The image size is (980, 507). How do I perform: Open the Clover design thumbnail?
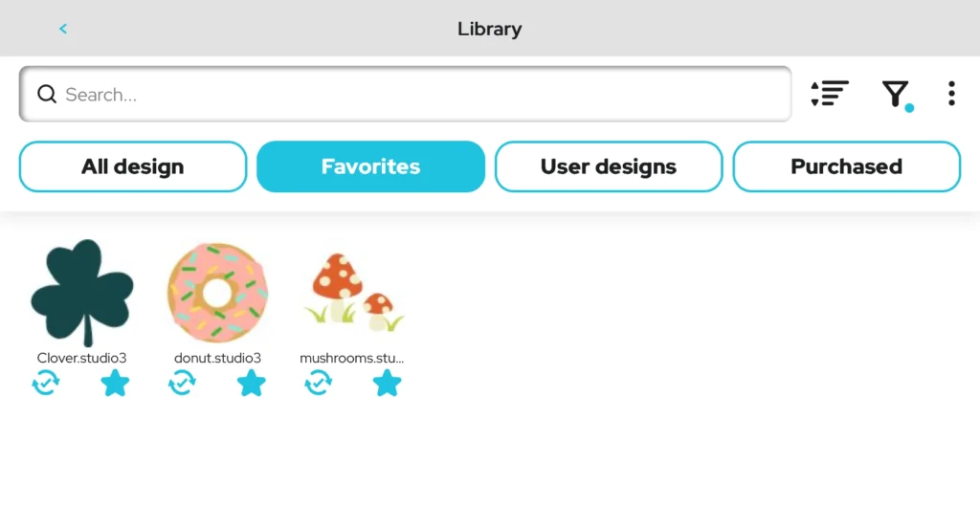click(x=82, y=292)
